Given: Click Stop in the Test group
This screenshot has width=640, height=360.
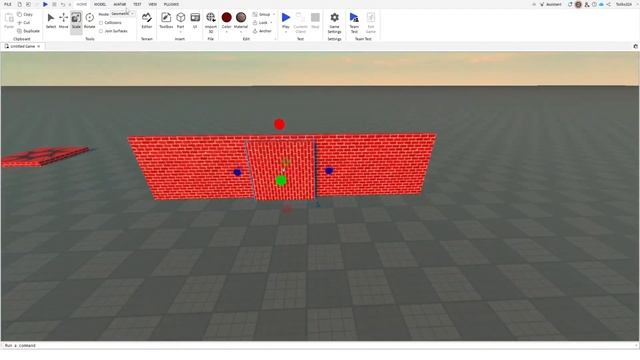Looking at the screenshot, I should pyautogui.click(x=315, y=20).
